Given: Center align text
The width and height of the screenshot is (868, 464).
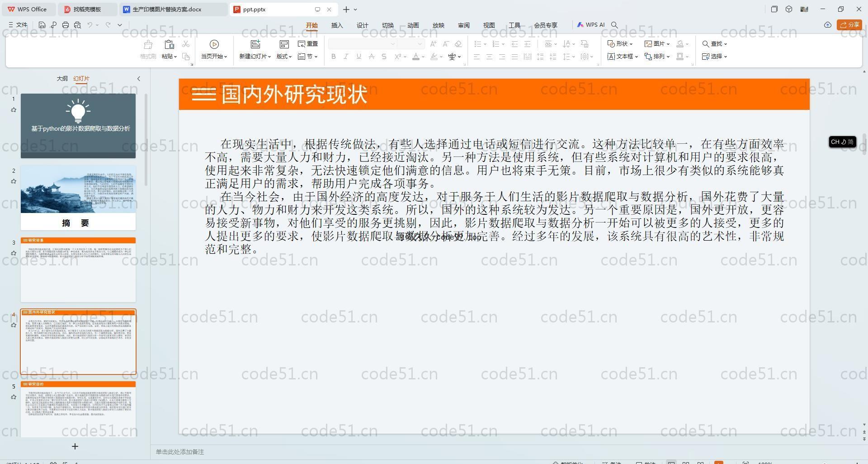Looking at the screenshot, I should tap(489, 57).
